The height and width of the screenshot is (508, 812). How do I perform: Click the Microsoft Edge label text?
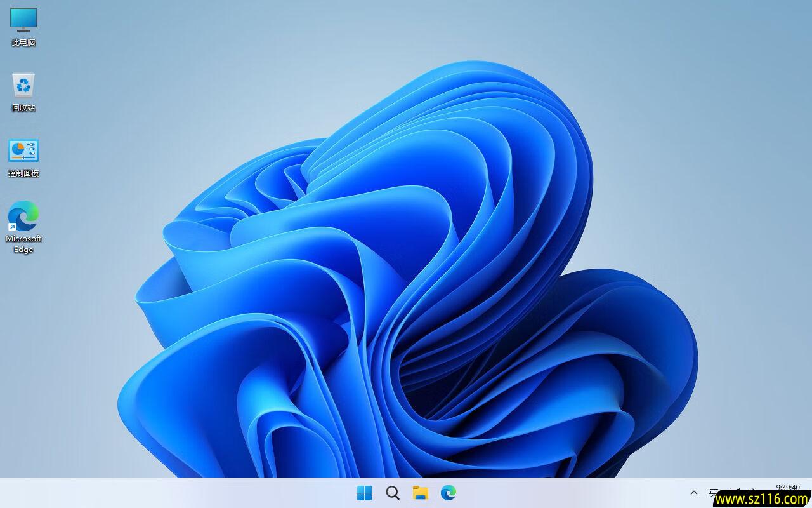point(23,244)
